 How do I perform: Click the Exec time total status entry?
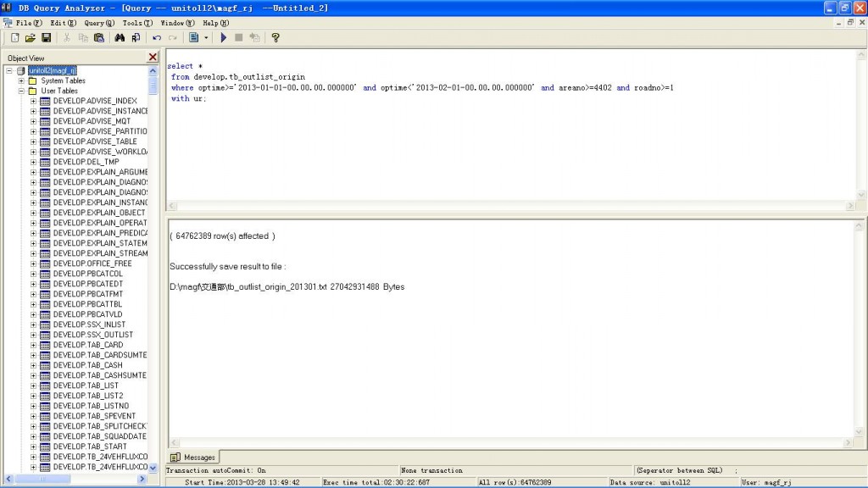[x=376, y=482]
